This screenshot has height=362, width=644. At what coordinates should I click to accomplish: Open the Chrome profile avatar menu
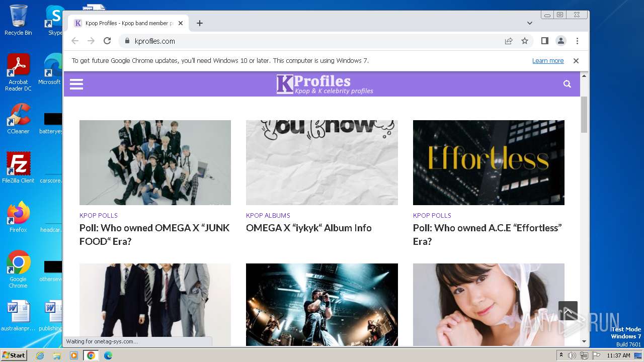pyautogui.click(x=561, y=41)
